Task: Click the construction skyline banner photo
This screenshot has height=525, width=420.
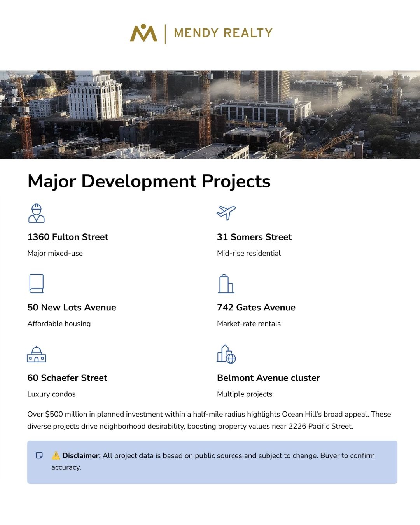Action: (x=210, y=114)
